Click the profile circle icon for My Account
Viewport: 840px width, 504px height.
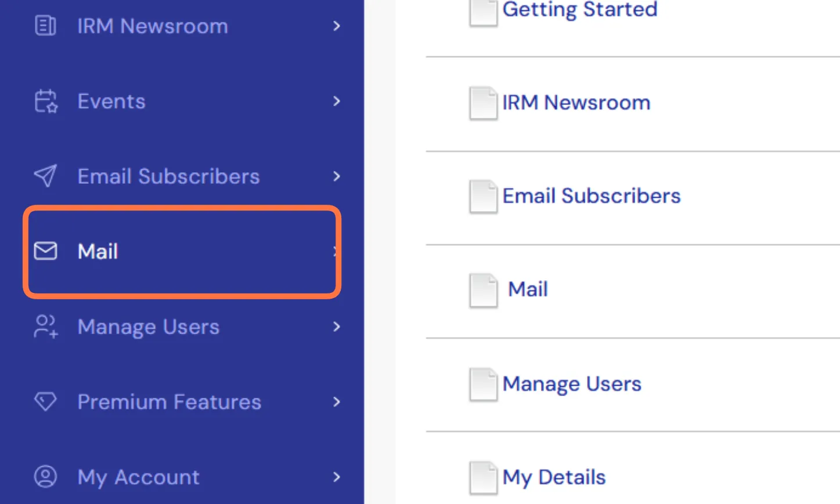pos(45,477)
